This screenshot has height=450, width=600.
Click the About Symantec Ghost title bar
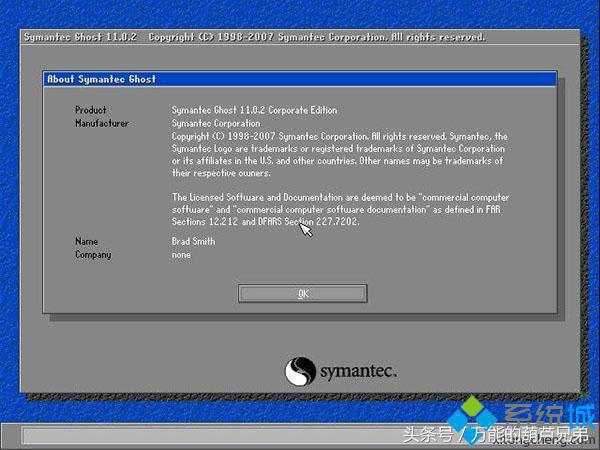[300, 79]
